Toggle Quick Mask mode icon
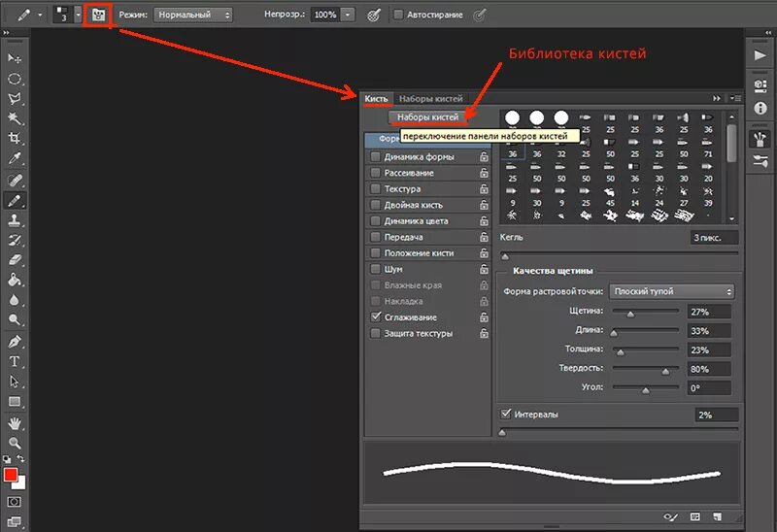The width and height of the screenshot is (777, 532). [x=15, y=502]
